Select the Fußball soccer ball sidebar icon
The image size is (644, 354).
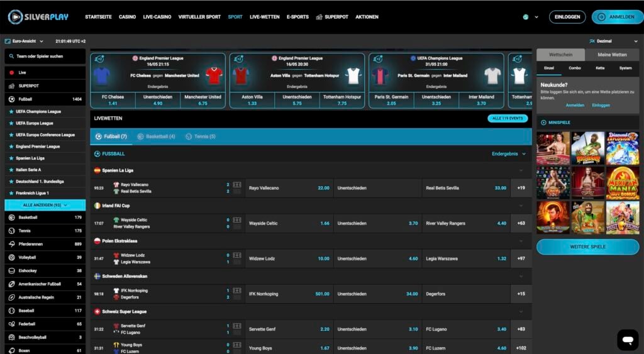coord(11,99)
